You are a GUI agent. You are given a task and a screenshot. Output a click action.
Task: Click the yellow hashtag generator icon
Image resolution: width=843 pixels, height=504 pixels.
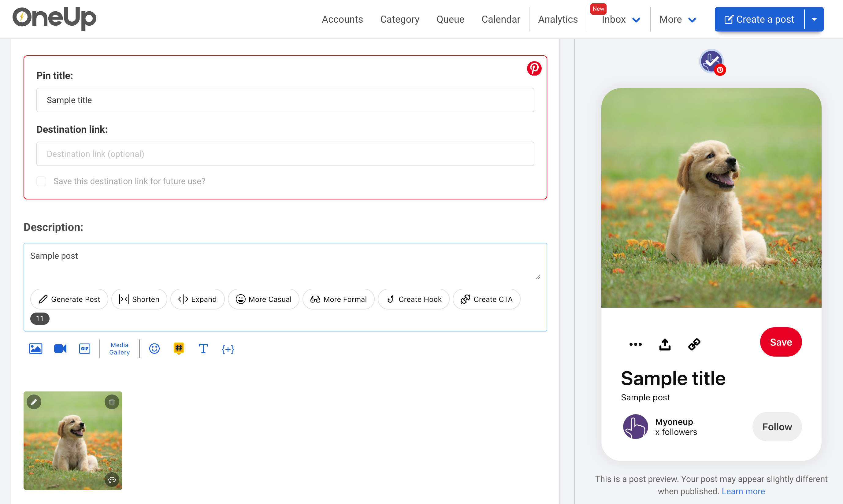(x=179, y=348)
